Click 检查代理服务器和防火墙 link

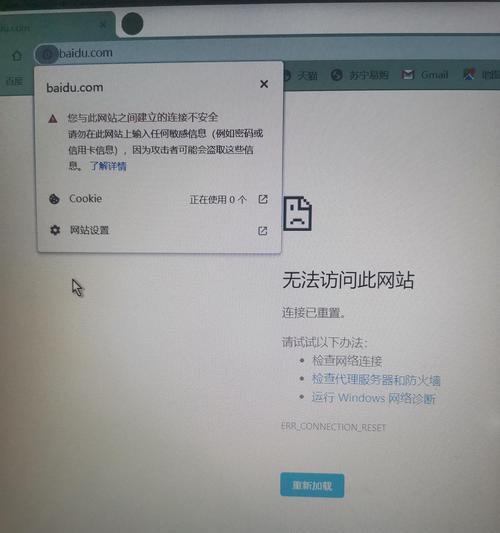coord(376,380)
